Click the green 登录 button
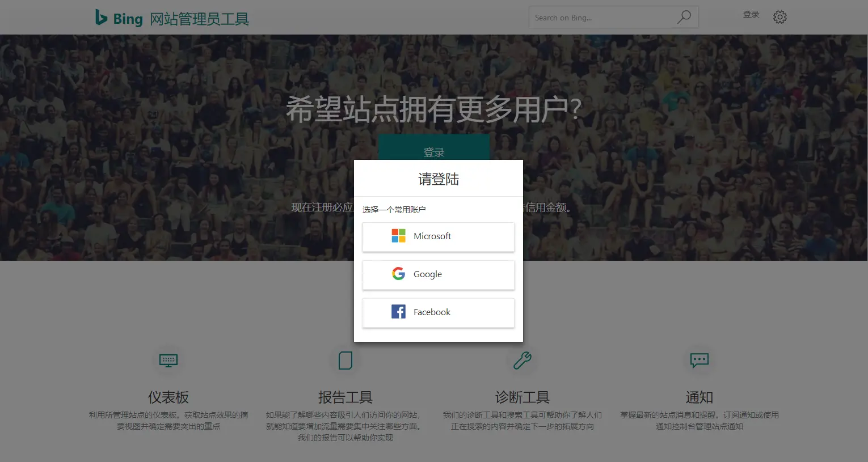Image resolution: width=868 pixels, height=462 pixels. click(434, 147)
